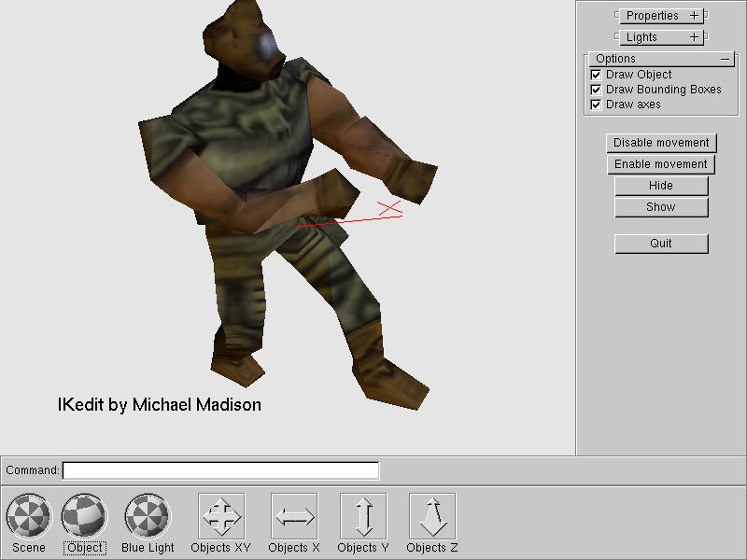
Task: Click the Objects X horizontal arrow control
Action: (x=294, y=516)
